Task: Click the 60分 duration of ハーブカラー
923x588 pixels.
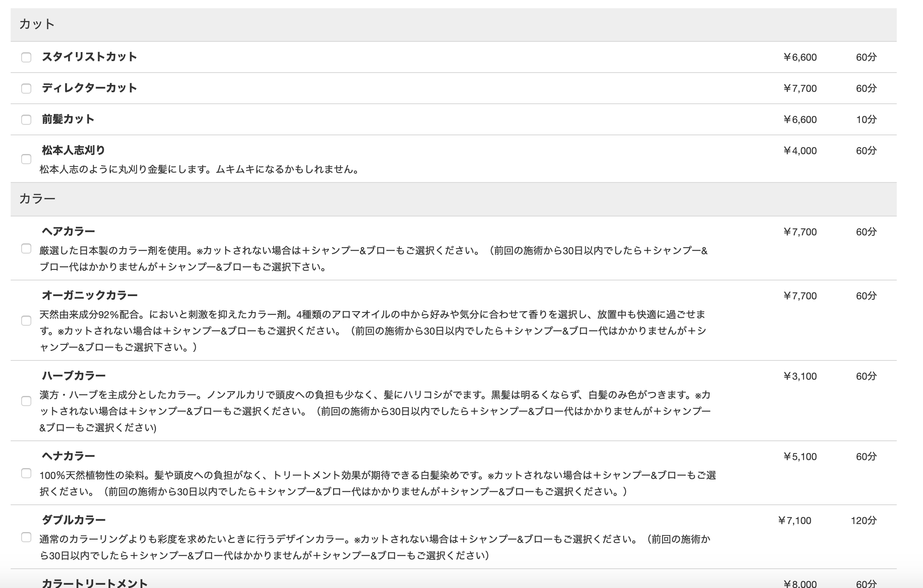Action: coord(866,376)
